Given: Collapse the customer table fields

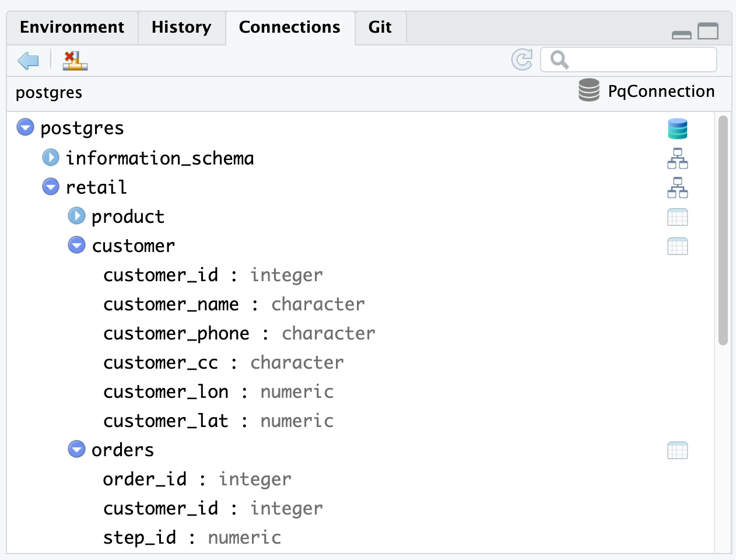Looking at the screenshot, I should (x=76, y=245).
